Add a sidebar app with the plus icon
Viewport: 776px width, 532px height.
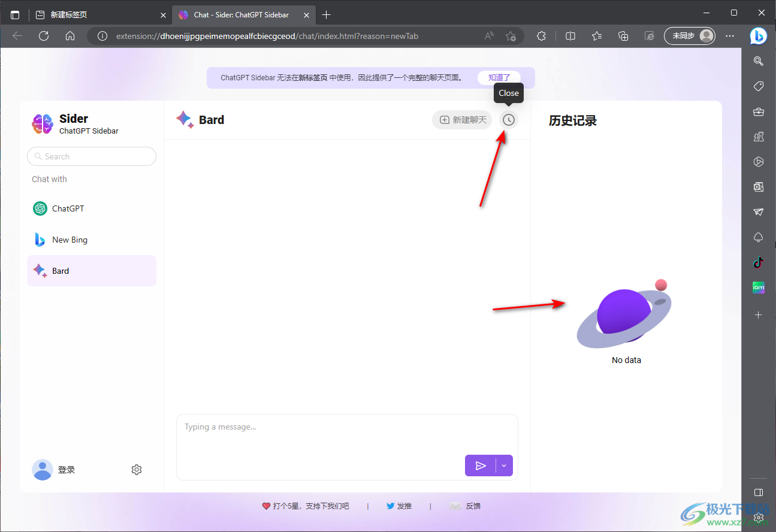[759, 315]
